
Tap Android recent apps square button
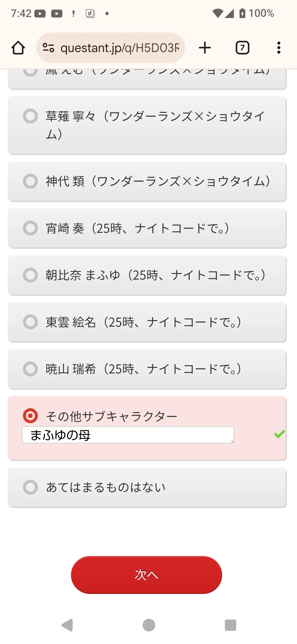(x=230, y=625)
